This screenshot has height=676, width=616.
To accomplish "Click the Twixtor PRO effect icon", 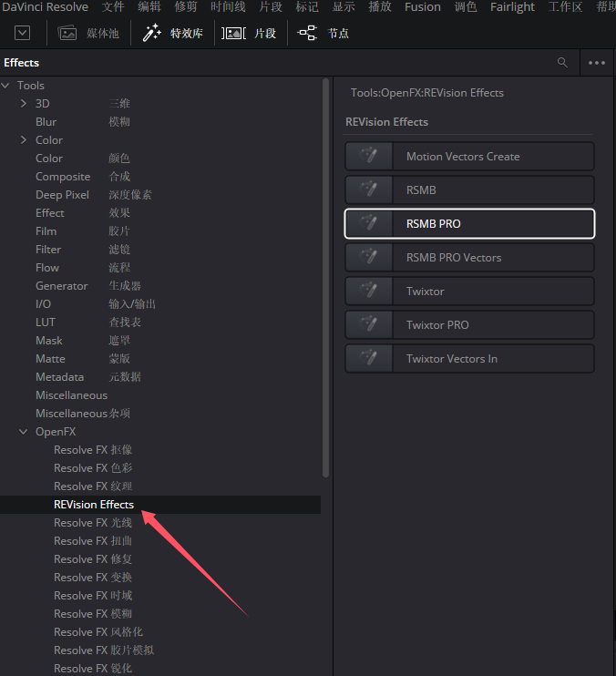I will click(x=369, y=324).
